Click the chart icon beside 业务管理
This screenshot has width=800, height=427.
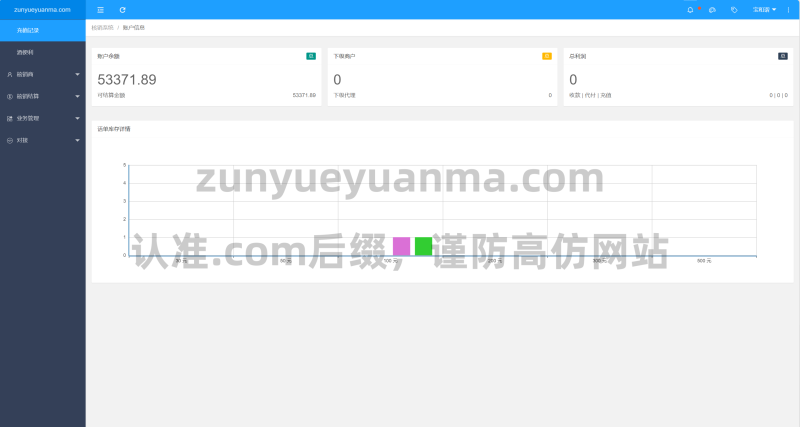[x=10, y=118]
